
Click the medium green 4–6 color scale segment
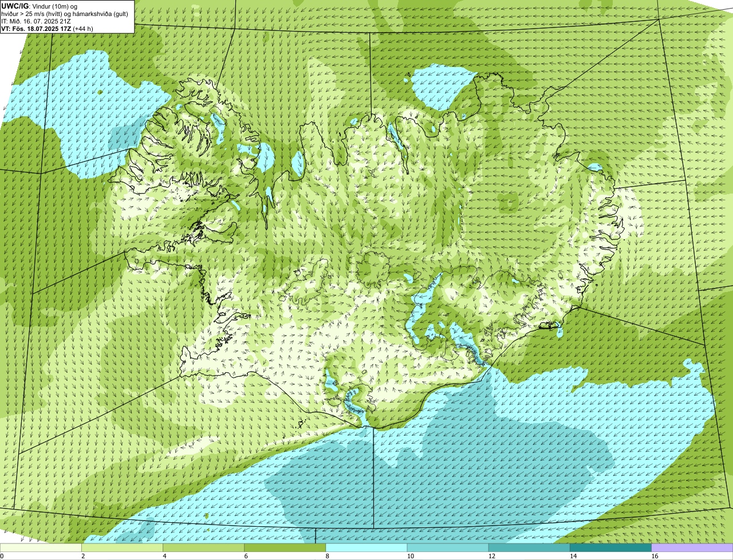coord(204,548)
